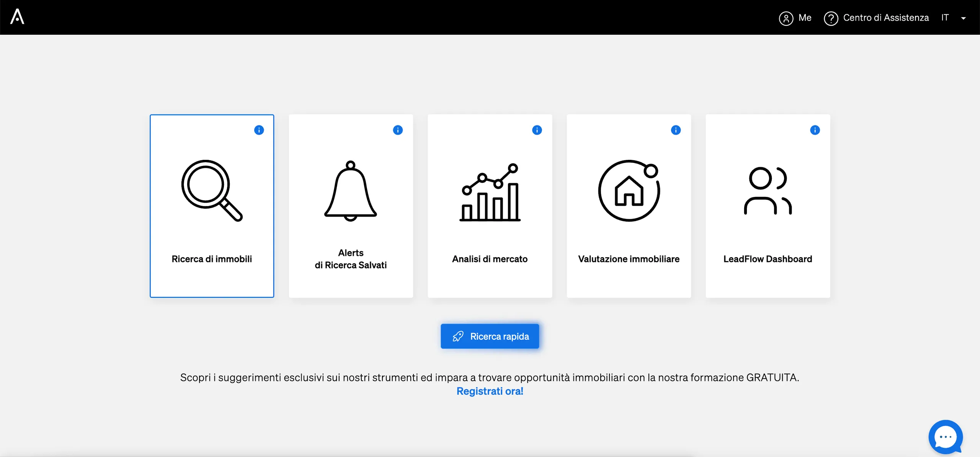Select the bell alerts icon

tap(351, 190)
